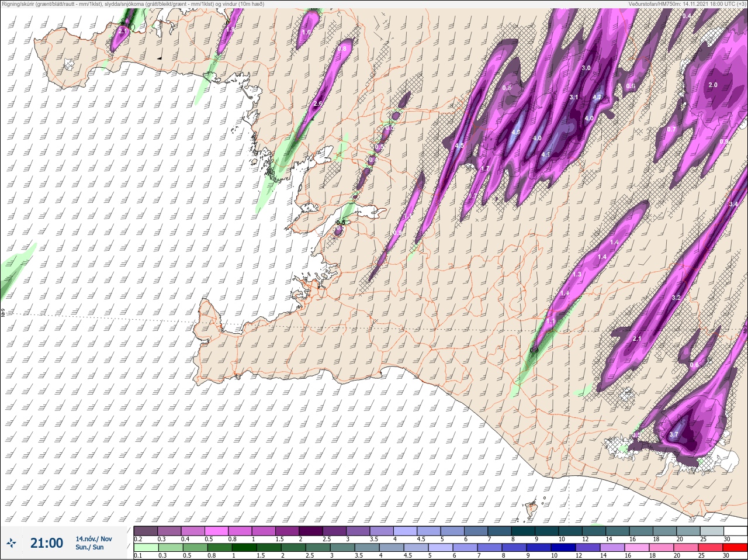Select bottom legend row swatch starting at 0.1
The height and width of the screenshot is (560, 748).
coord(146,548)
